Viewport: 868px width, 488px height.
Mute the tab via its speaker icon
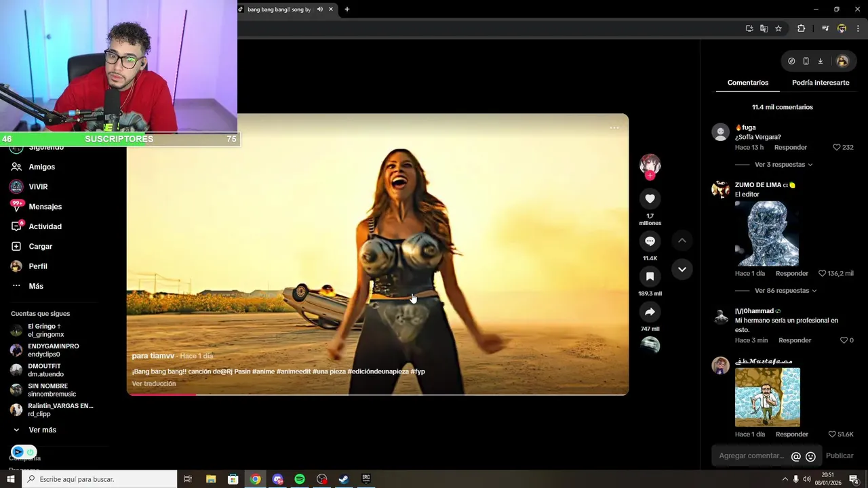[320, 9]
